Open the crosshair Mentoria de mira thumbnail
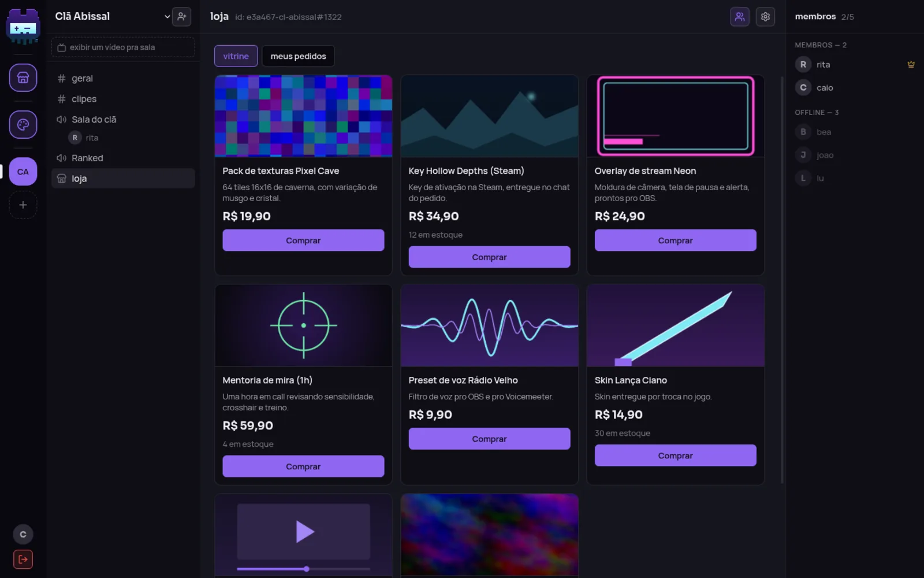 tap(303, 325)
